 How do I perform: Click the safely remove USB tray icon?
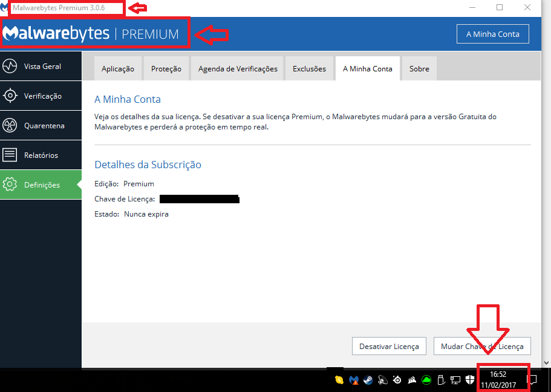point(441,380)
